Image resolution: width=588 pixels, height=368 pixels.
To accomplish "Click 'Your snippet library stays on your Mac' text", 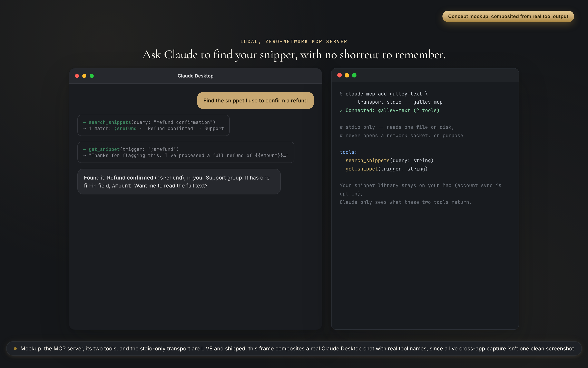I will pyautogui.click(x=420, y=190).
